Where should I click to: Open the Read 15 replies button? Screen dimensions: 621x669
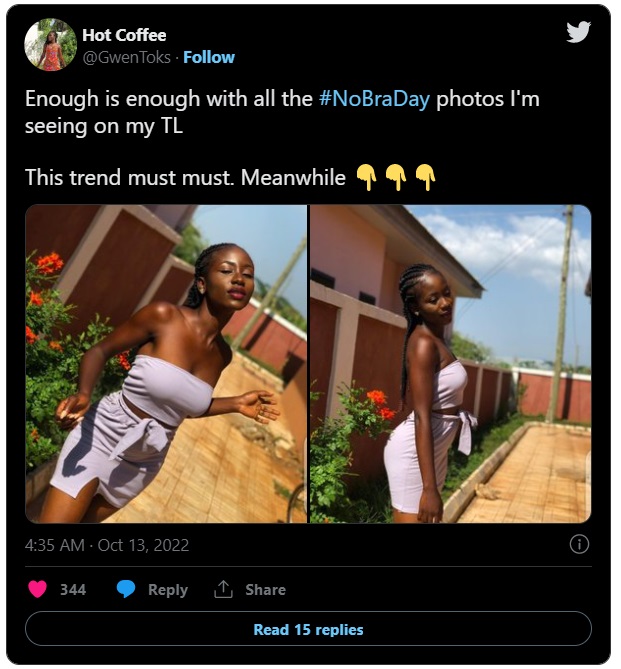(x=308, y=628)
